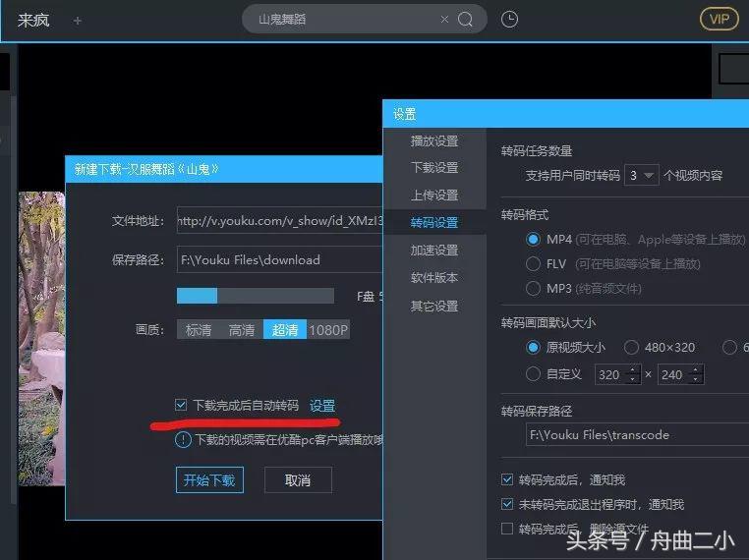
Task: Open 其它设置 in settings sidebar
Action: (434, 306)
